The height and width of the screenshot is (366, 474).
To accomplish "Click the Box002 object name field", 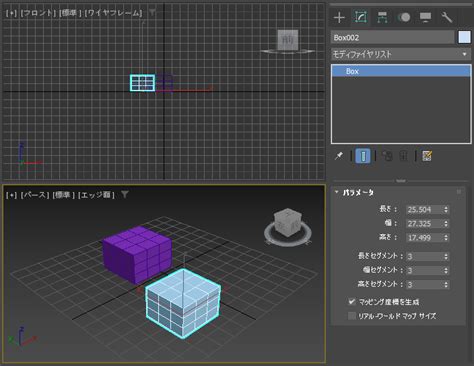I will (393, 37).
